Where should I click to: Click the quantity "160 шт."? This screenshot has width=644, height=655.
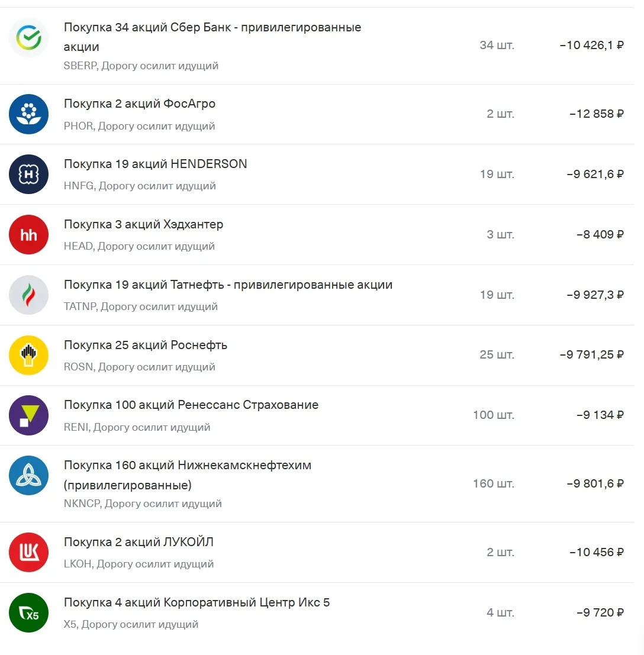click(494, 484)
